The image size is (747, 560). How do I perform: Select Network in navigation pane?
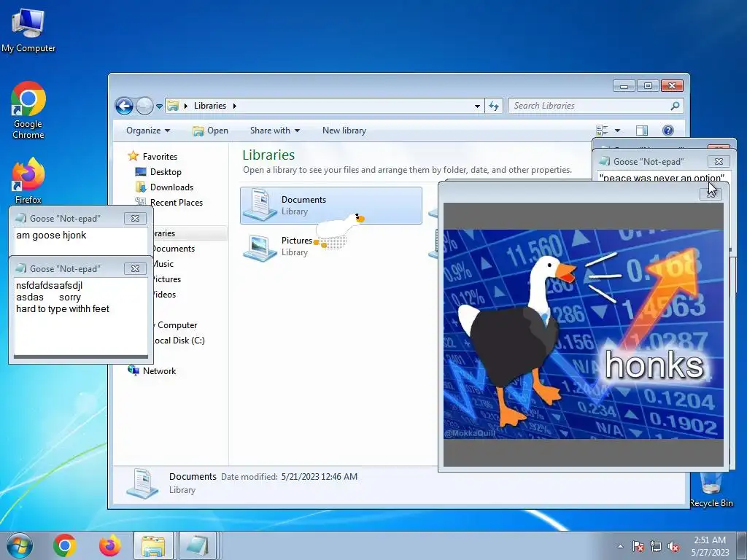pos(159,371)
